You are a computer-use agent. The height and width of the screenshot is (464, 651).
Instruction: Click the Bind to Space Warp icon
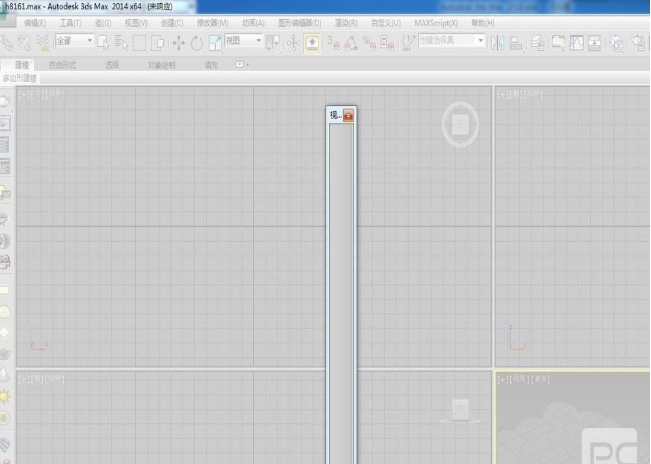tap(43, 42)
